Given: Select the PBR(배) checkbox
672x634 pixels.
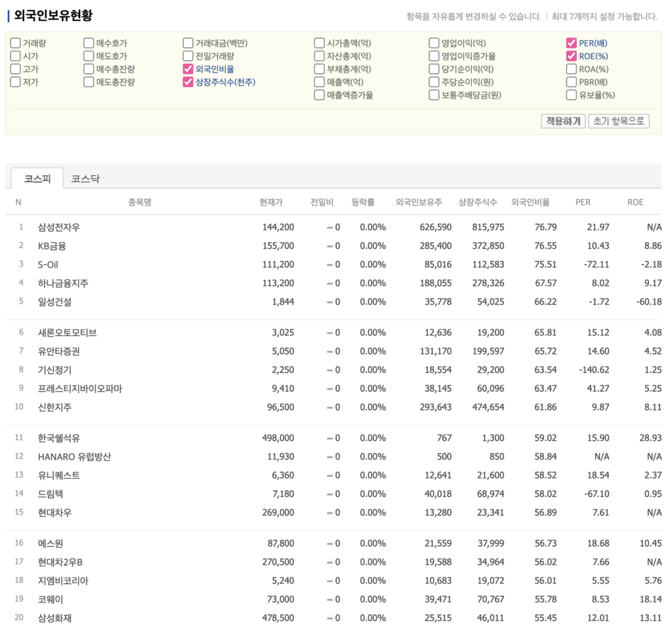Looking at the screenshot, I should click(571, 82).
